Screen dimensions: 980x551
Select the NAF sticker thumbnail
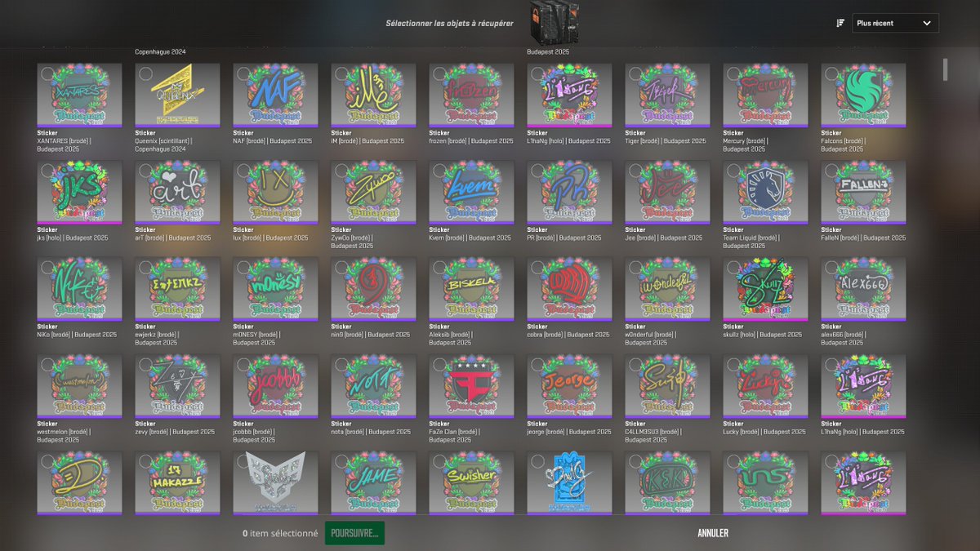click(275, 95)
